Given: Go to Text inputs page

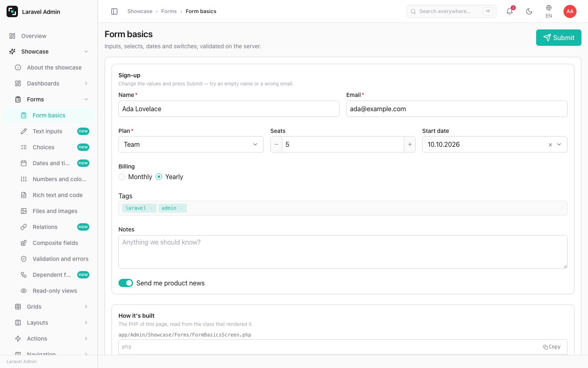Looking at the screenshot, I should pyautogui.click(x=49, y=131).
